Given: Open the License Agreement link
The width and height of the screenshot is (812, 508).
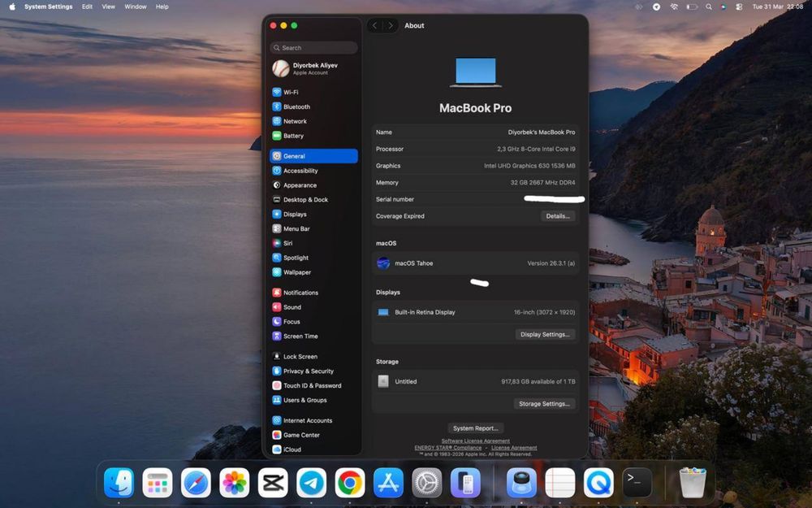Looking at the screenshot, I should [x=514, y=448].
